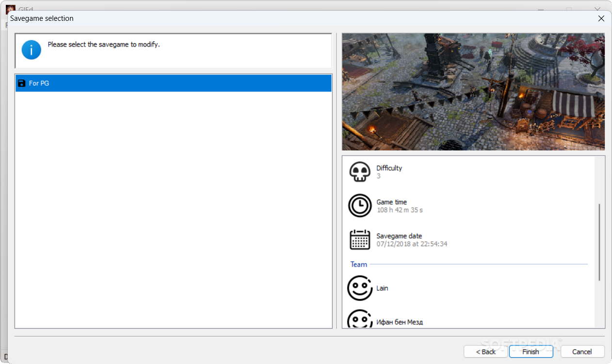Click the clock Game time icon
This screenshot has height=364, width=612.
[360, 206]
